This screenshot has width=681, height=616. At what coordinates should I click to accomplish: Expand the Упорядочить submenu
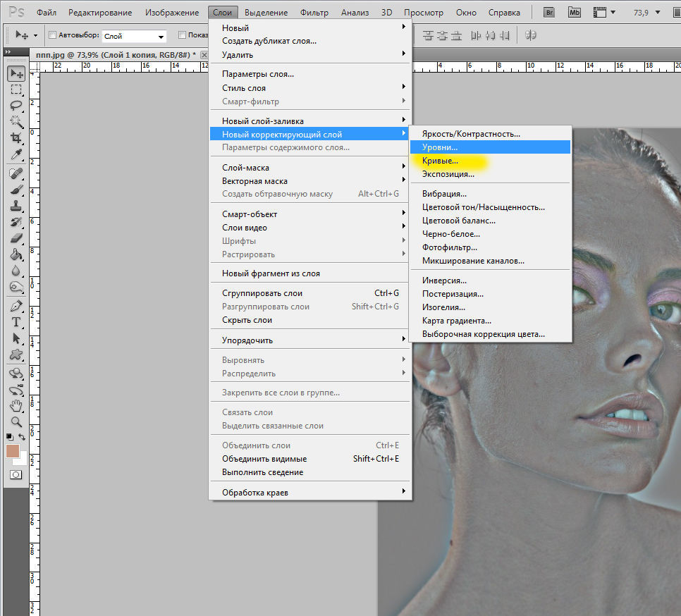point(310,340)
